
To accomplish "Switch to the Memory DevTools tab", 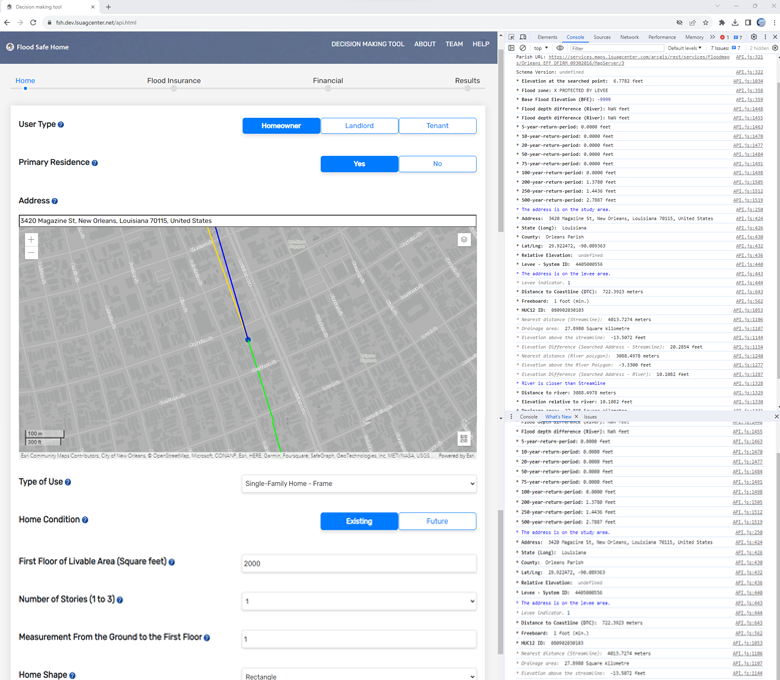I will click(694, 37).
